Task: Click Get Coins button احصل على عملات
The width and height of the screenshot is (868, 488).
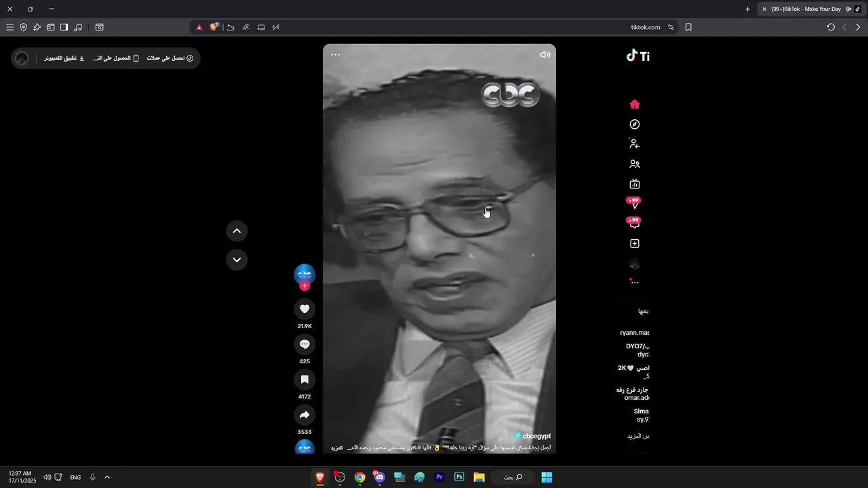Action: [170, 58]
